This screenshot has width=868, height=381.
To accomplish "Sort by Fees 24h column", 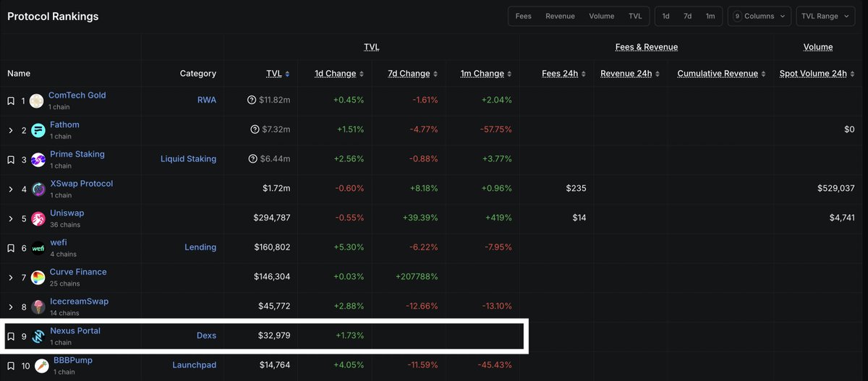I will point(564,74).
